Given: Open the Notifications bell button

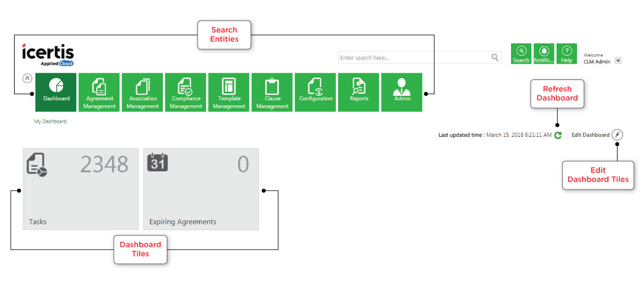Looking at the screenshot, I should coord(544,54).
